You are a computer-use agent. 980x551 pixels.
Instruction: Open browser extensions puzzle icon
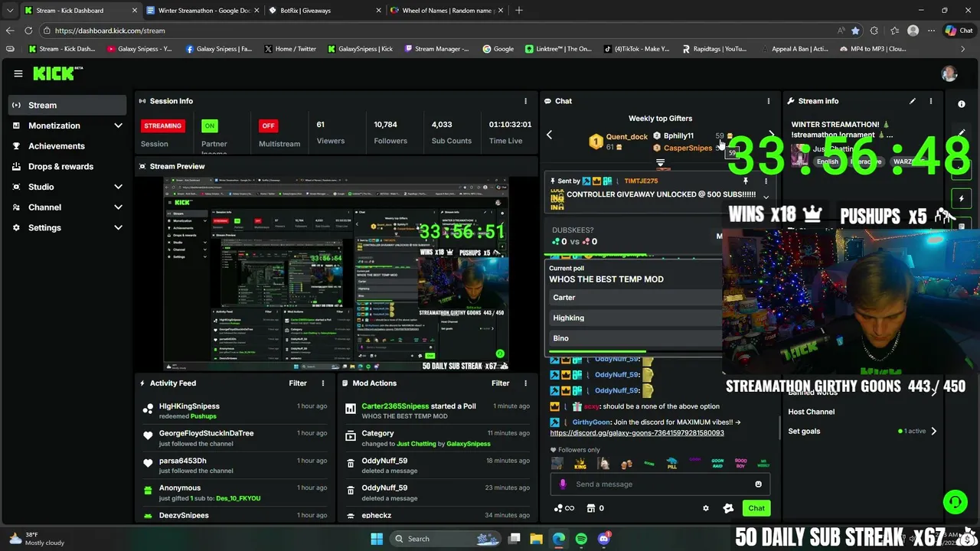(874, 31)
